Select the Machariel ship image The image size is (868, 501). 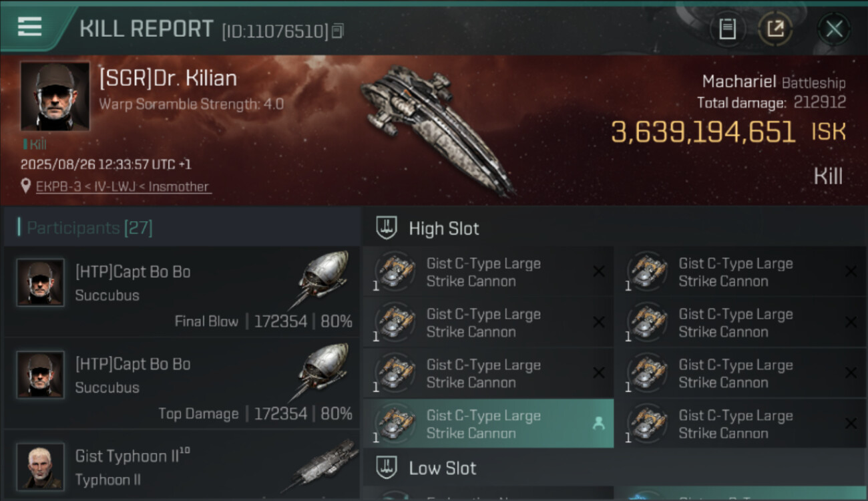click(x=437, y=130)
